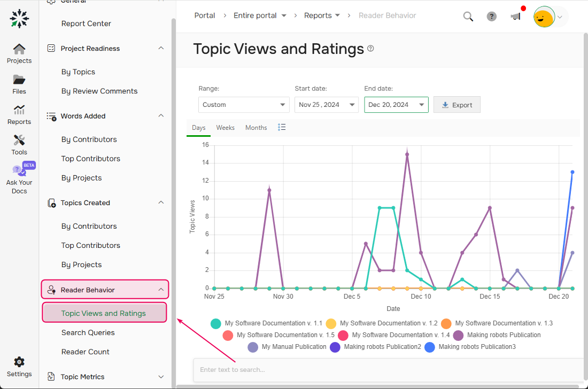
Task: Open the Report Center page
Action: point(86,24)
